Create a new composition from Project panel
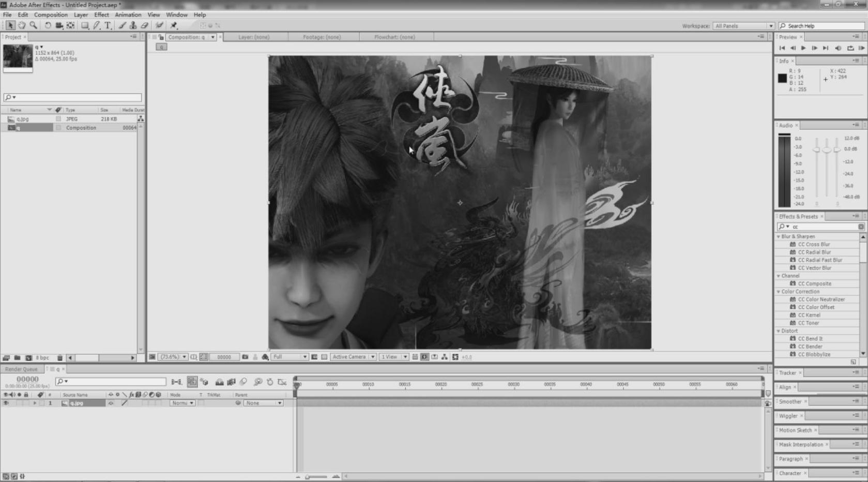Viewport: 868px width, 482px height. (x=28, y=358)
